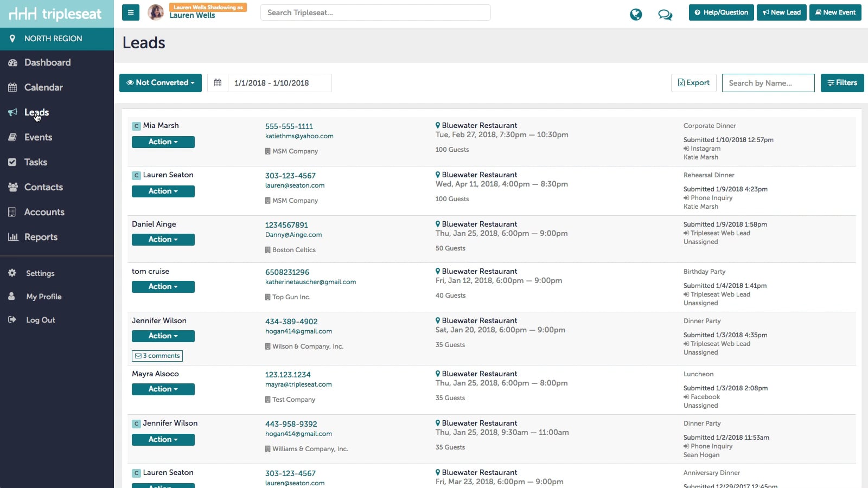Toggle the hamburger sidebar menu button
Viewport: 868px width, 488px height.
point(130,12)
